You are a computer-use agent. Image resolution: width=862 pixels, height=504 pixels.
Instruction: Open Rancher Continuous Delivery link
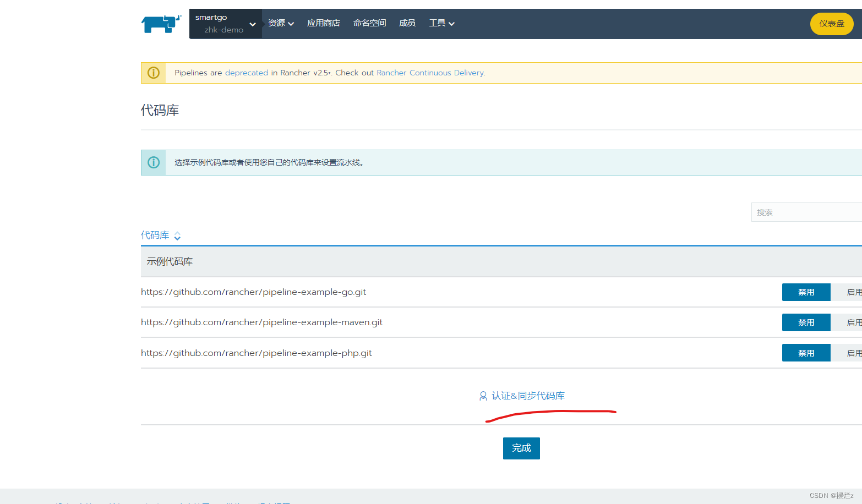pyautogui.click(x=430, y=73)
